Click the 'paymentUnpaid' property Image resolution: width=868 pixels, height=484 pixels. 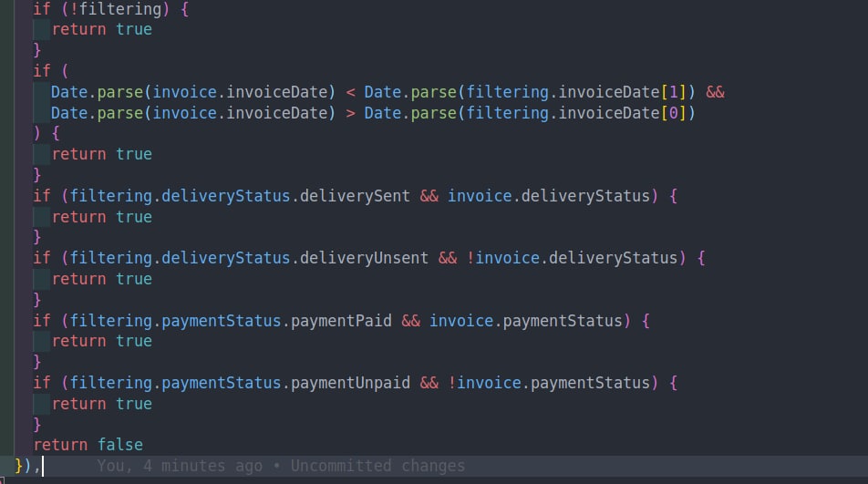click(x=350, y=383)
